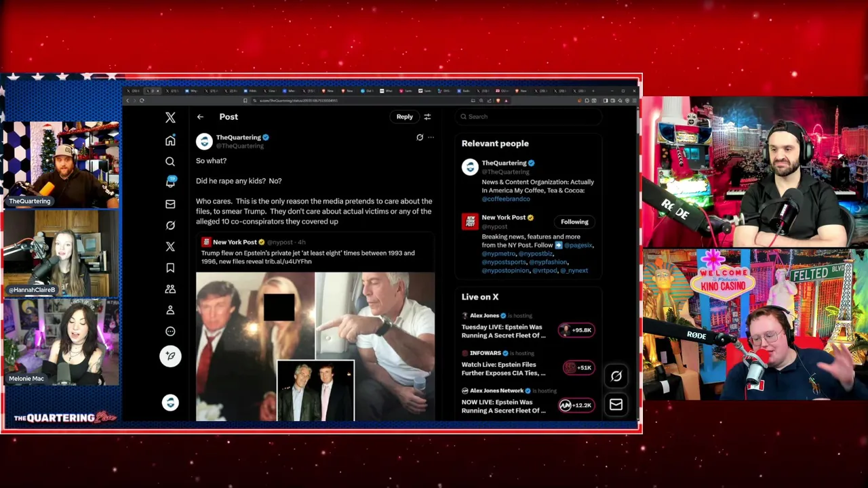Image resolution: width=868 pixels, height=488 pixels.
Task: Select @HannahClaireB webcam feed
Action: point(60,253)
